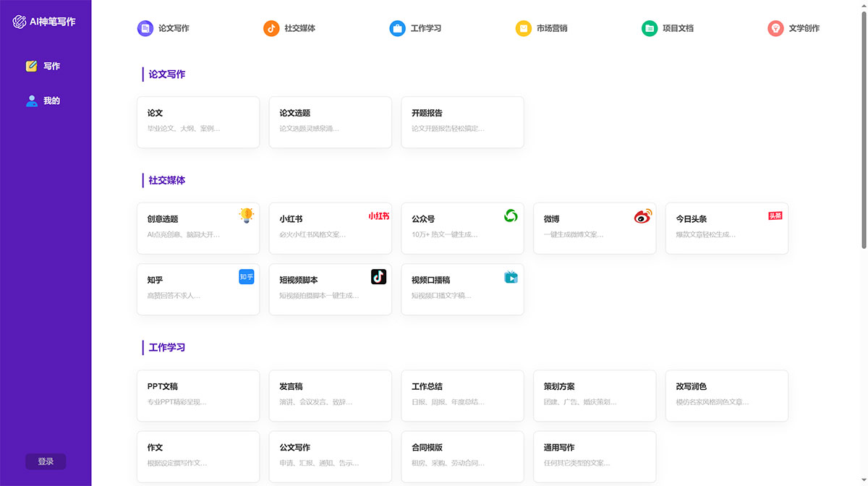868x486 pixels.
Task: Click the lightbulb icon on 创意选题 card
Action: point(245,214)
